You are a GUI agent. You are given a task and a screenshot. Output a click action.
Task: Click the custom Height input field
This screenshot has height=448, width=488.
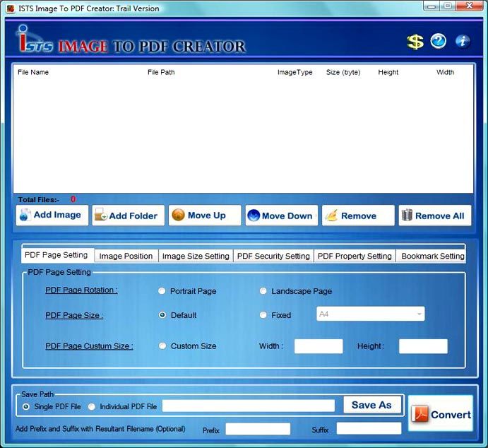pyautogui.click(x=423, y=346)
